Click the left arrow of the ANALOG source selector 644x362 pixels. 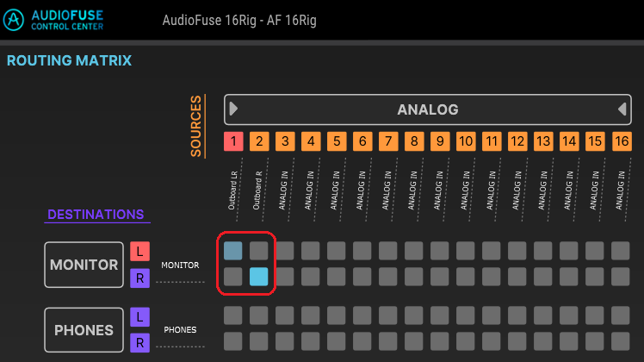(x=233, y=109)
